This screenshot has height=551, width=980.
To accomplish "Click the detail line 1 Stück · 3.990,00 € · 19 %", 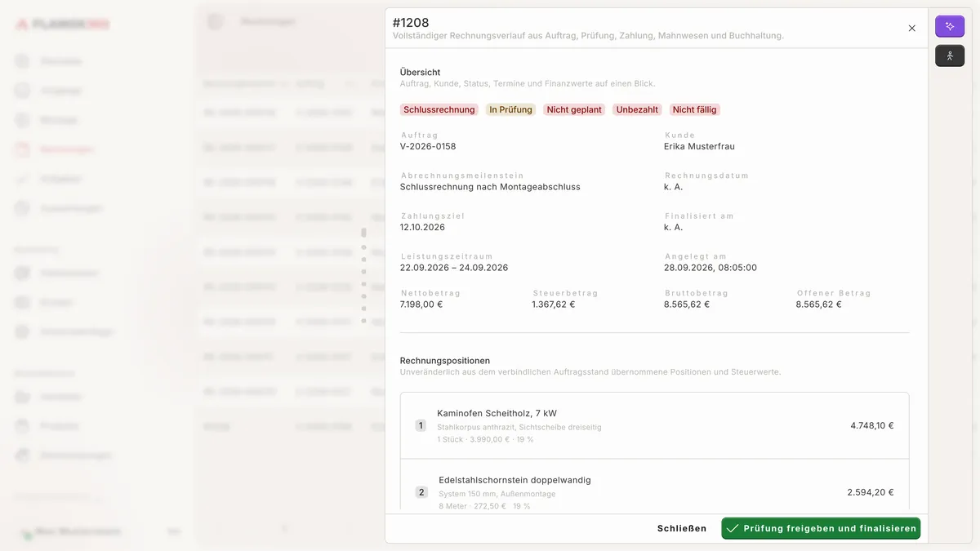I will [x=485, y=439].
